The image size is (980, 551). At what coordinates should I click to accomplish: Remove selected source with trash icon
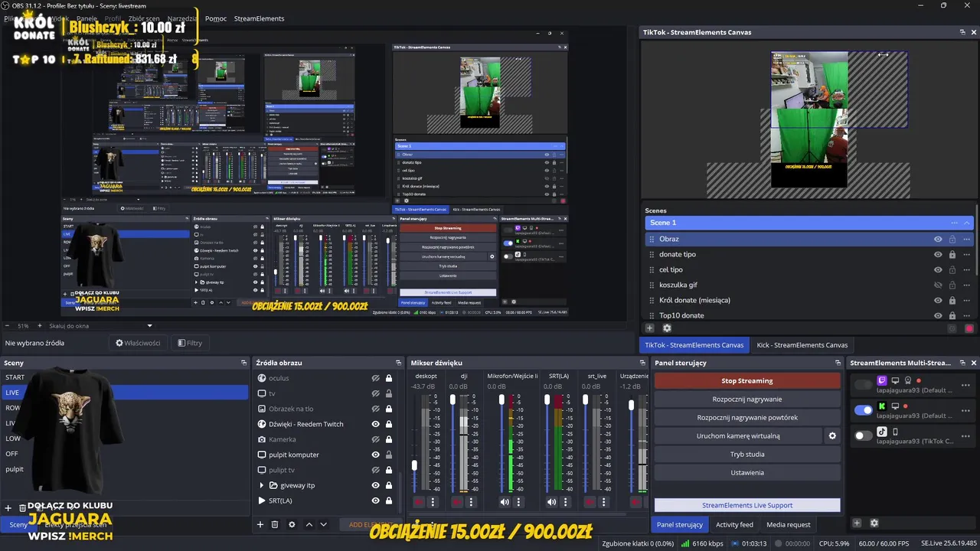click(275, 524)
